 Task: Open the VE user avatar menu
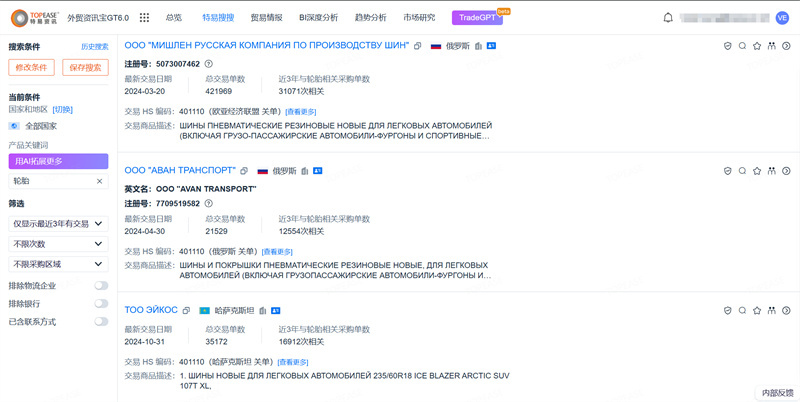pyautogui.click(x=782, y=18)
